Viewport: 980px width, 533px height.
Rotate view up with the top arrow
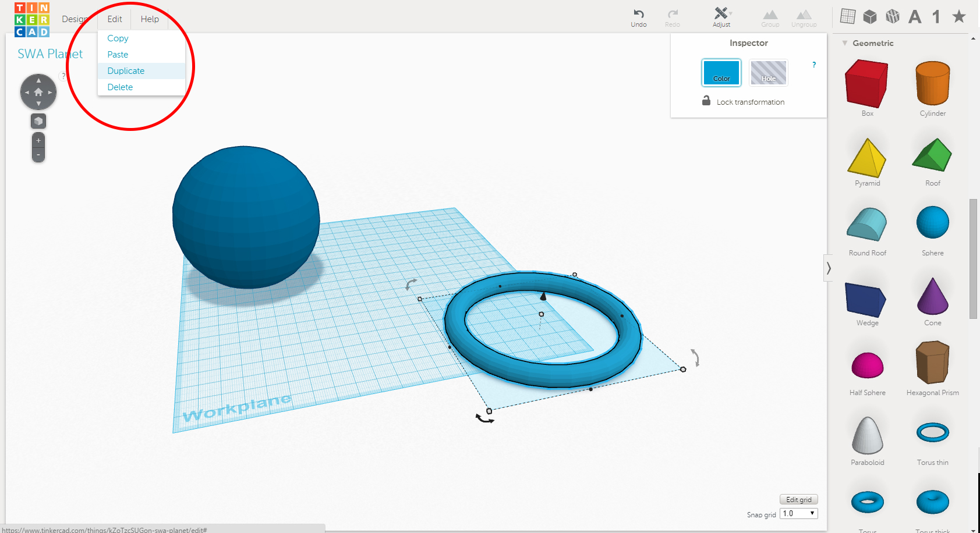(x=38, y=80)
